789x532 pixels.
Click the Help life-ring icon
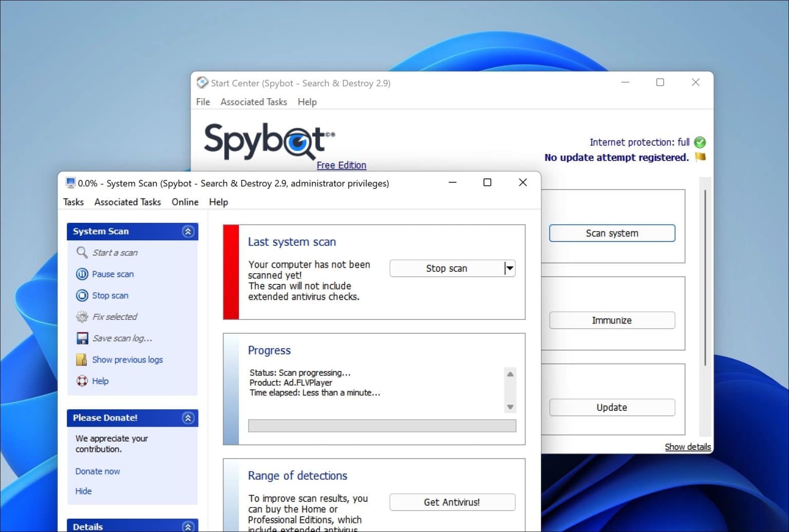tap(82, 381)
